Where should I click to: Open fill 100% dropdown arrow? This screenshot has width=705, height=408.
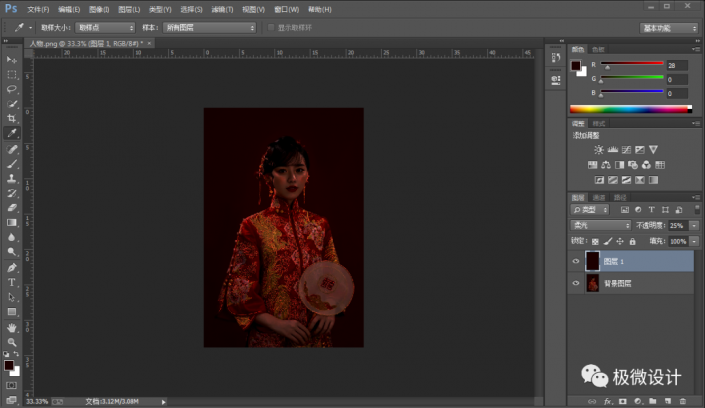[694, 242]
